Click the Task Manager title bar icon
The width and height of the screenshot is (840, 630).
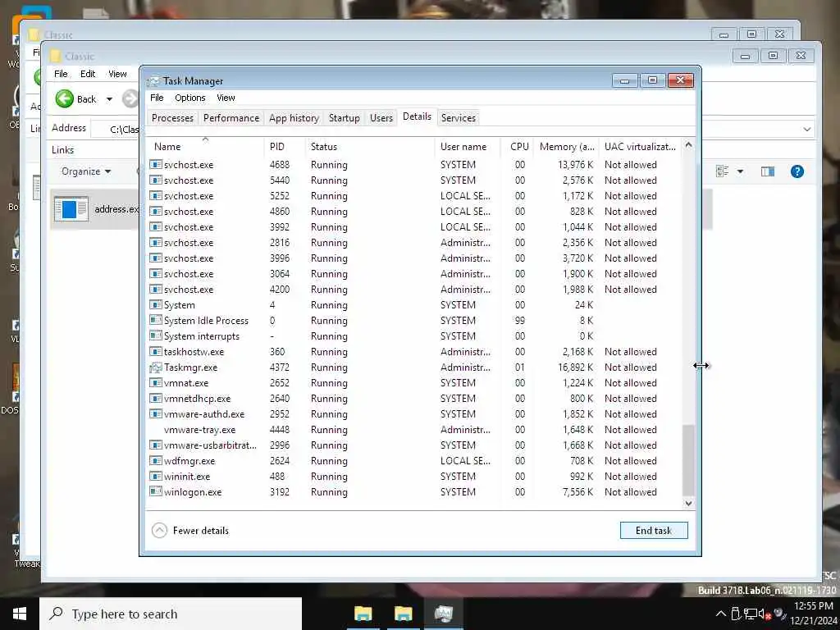153,81
